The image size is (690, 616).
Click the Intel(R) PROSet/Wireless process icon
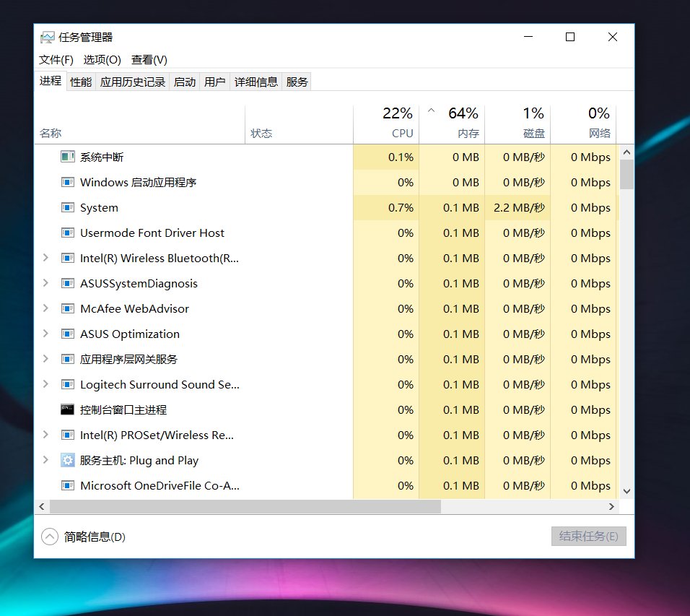67,435
